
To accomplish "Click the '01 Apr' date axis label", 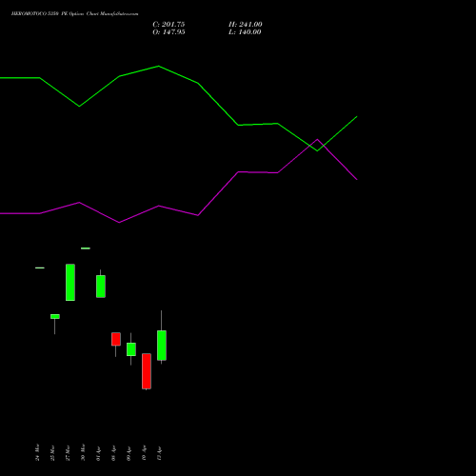I will (x=98, y=453).
